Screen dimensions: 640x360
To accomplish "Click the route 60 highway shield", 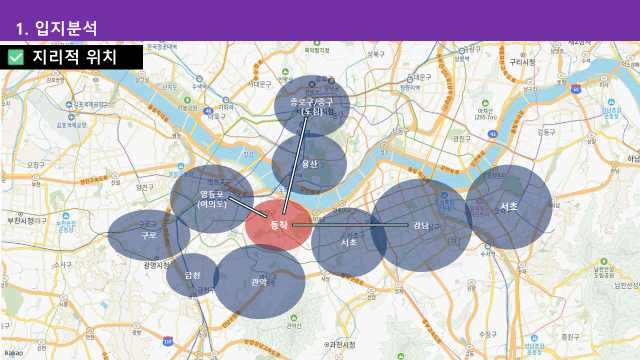I will (576, 89).
